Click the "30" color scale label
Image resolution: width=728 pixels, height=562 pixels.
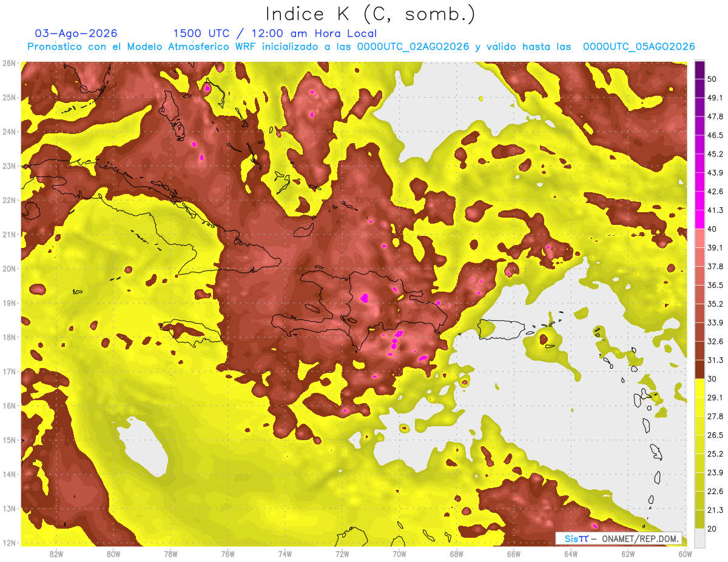(712, 379)
